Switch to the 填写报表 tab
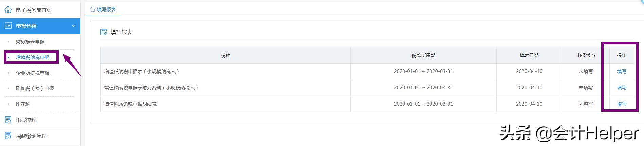 tap(106, 9)
